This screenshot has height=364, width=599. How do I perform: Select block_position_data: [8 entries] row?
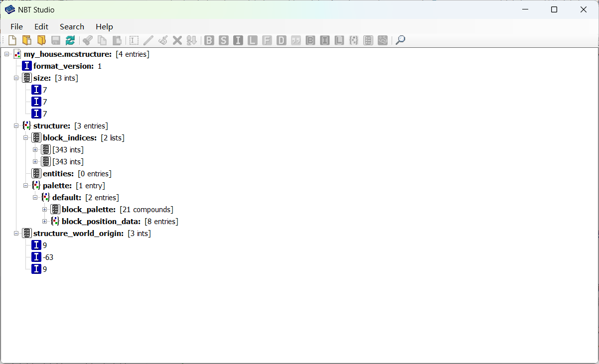coord(114,221)
